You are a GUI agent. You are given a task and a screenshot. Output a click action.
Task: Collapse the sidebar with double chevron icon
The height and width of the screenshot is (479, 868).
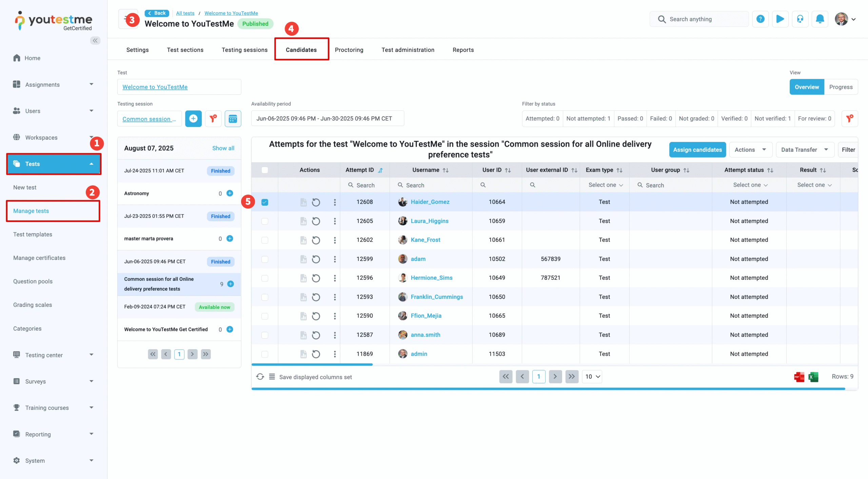95,41
